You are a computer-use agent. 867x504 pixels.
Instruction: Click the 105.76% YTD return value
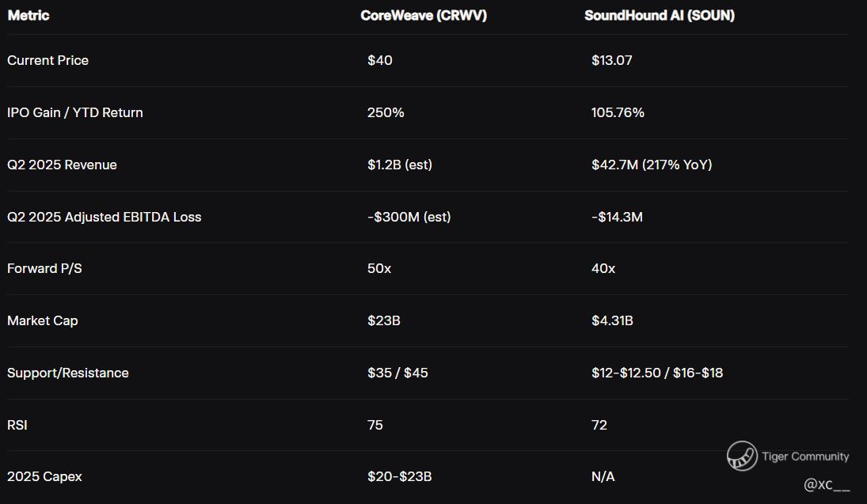(x=618, y=112)
